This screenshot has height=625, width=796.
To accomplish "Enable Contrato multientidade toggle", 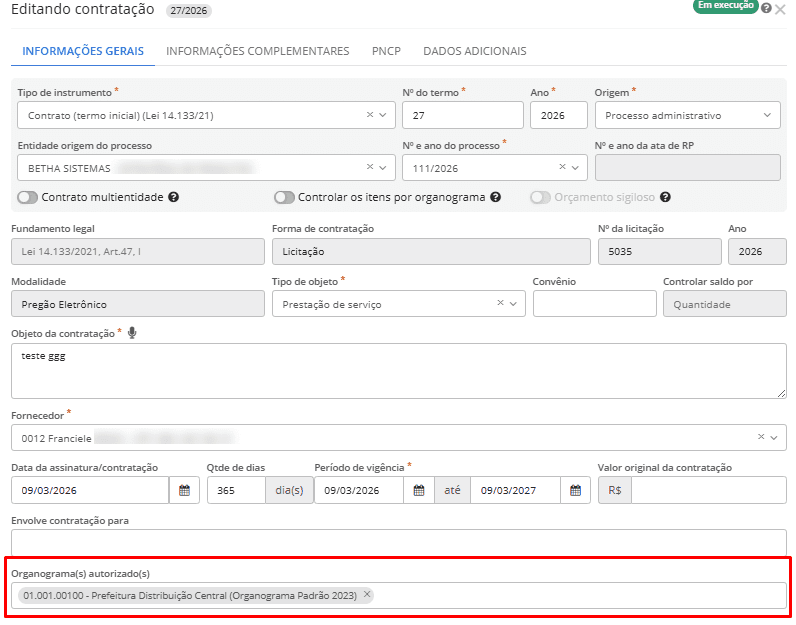I will (x=28, y=198).
